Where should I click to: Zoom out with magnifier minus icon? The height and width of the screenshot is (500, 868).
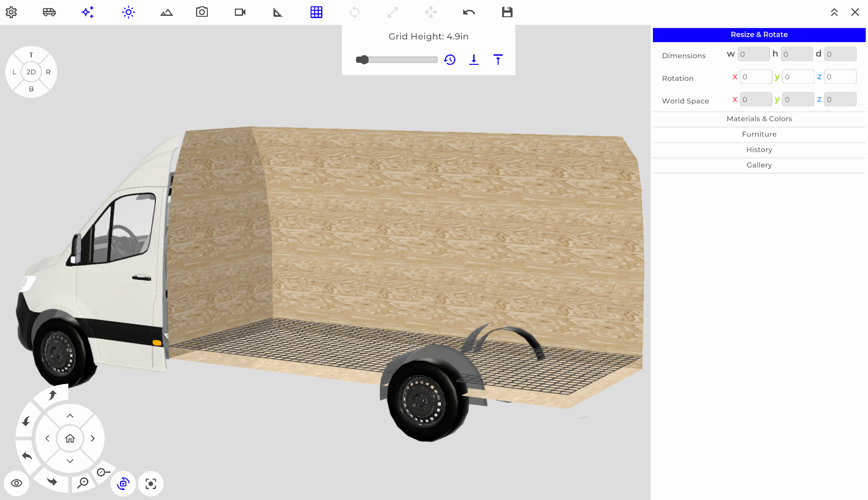[104, 472]
